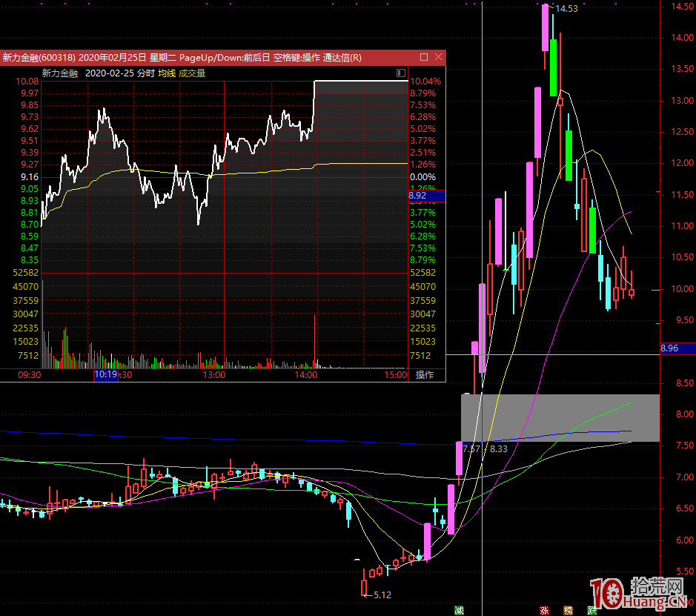Click the 8.92 price tag in popup
Screen dimensions: 696x616
(x=418, y=196)
